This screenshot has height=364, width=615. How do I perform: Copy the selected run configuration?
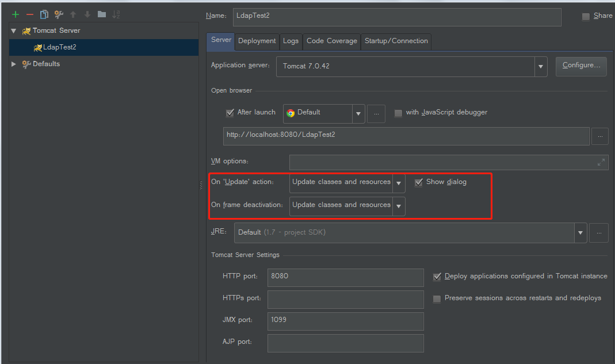coord(44,14)
